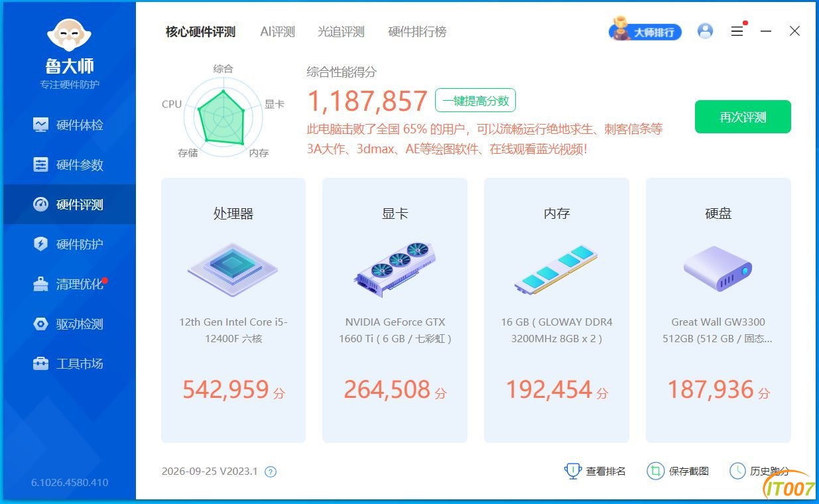
Task: Open 硬件参数 sidebar section
Action: (x=69, y=164)
